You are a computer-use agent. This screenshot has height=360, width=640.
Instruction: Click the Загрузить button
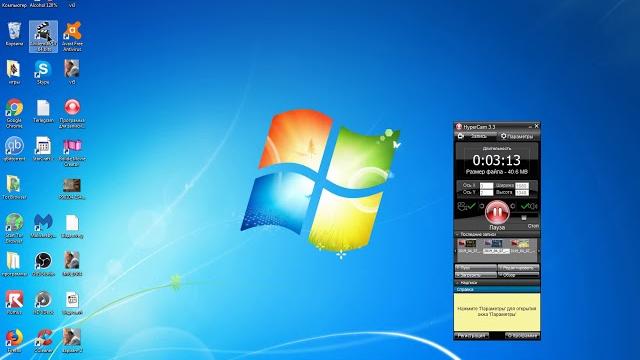click(x=476, y=276)
